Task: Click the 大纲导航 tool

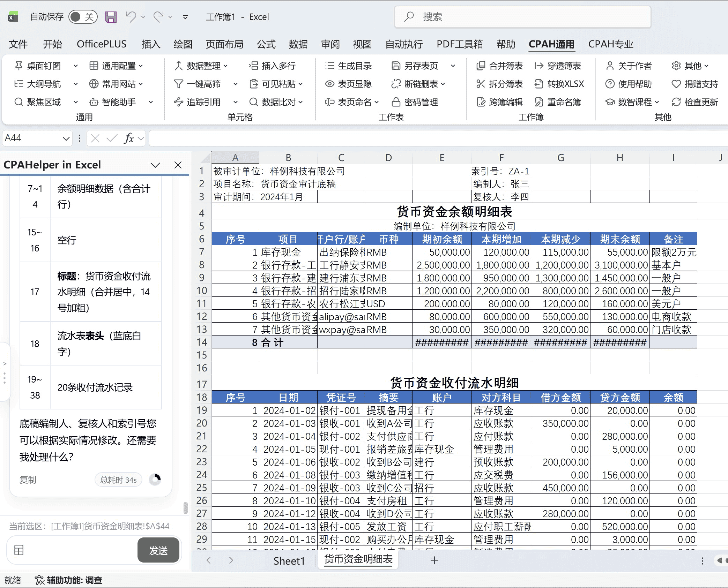Action: [38, 84]
